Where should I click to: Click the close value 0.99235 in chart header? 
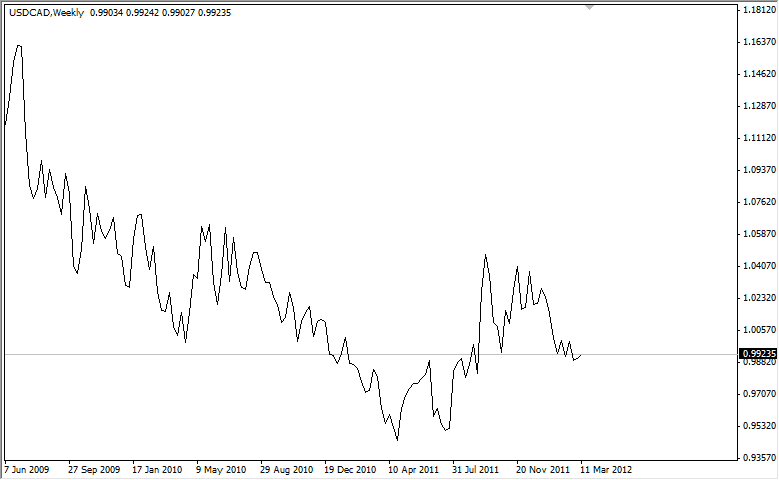click(x=215, y=13)
